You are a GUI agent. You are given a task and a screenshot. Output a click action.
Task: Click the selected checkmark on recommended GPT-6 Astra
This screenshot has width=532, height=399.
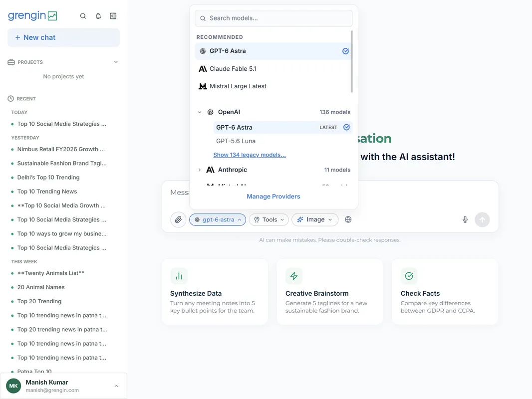point(345,51)
